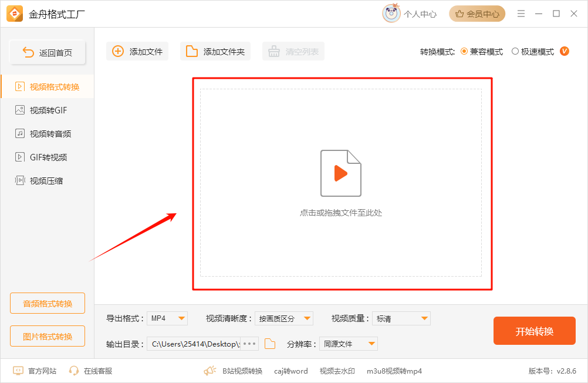
Task: Click the three-dots browse output directory button
Action: pyautogui.click(x=249, y=344)
